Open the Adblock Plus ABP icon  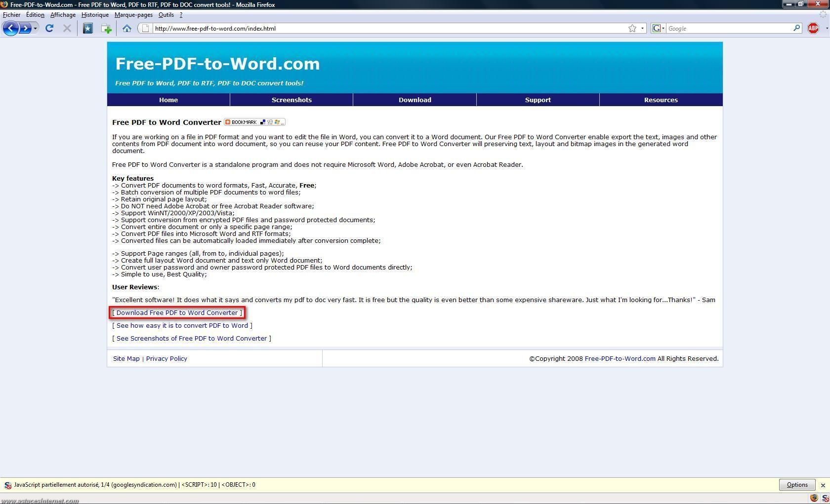[813, 28]
